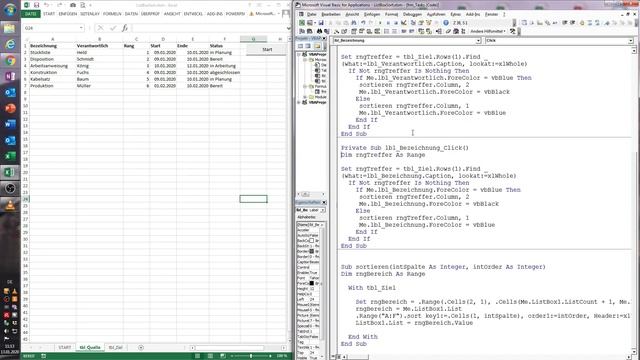
Task: Close Properties window pane
Action: click(324, 202)
